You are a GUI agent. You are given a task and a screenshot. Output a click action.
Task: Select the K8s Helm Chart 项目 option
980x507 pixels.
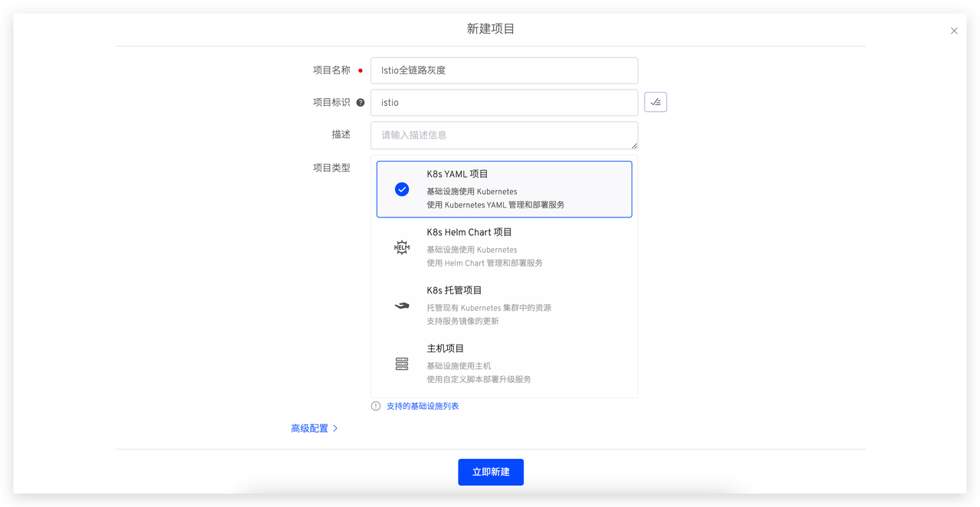pyautogui.click(x=504, y=247)
